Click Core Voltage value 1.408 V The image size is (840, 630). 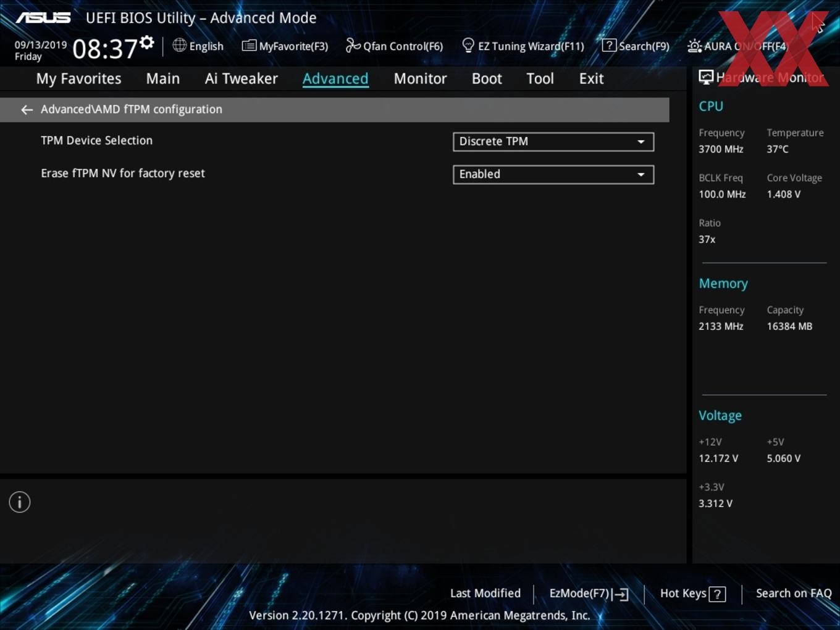tap(783, 194)
